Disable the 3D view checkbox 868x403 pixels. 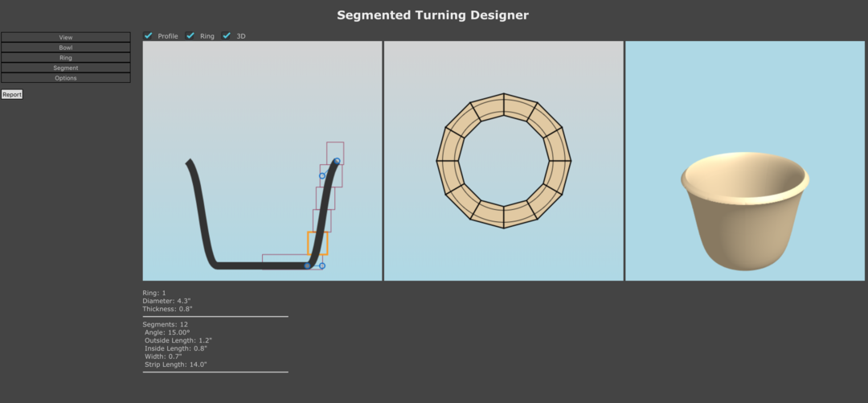pos(227,35)
